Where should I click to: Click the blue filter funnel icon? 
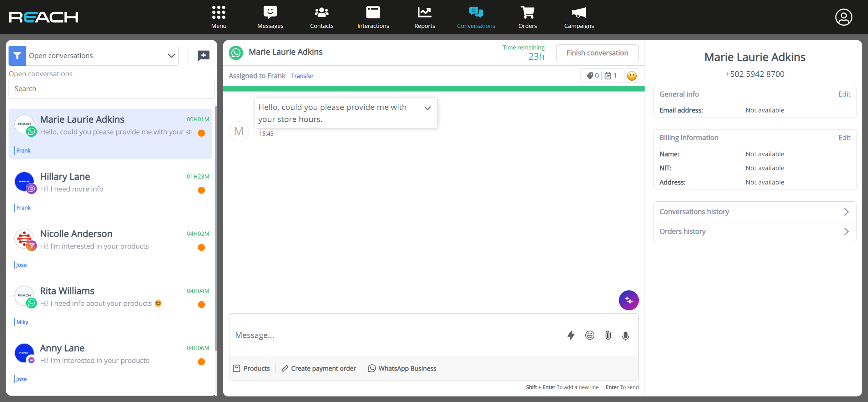[17, 56]
